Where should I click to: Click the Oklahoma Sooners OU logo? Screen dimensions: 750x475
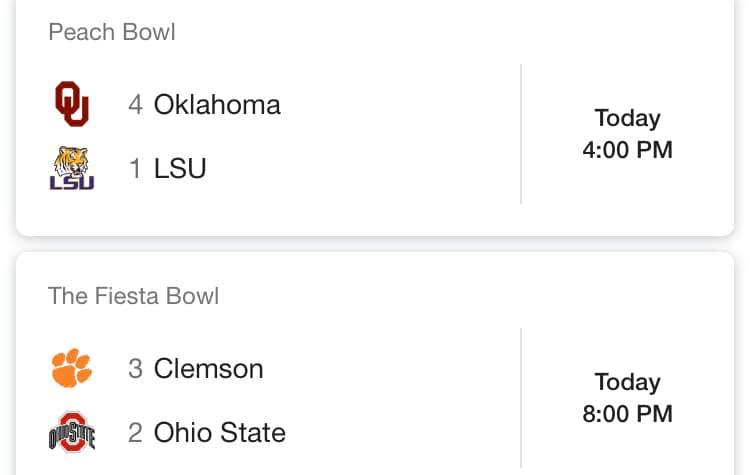click(x=71, y=105)
